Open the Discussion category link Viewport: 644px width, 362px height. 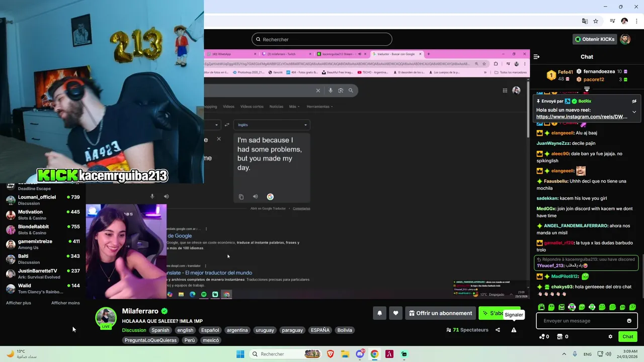coord(134,330)
